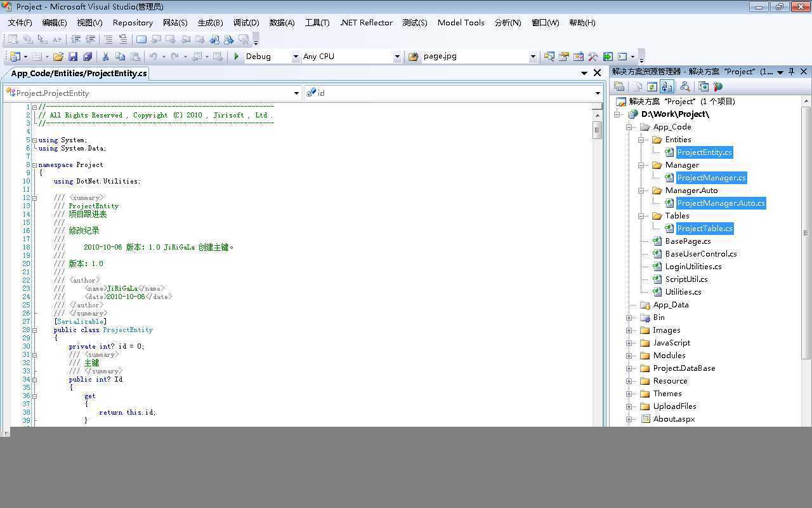This screenshot has width=812, height=508.
Task: Collapse the Entities folder node
Action: 641,140
